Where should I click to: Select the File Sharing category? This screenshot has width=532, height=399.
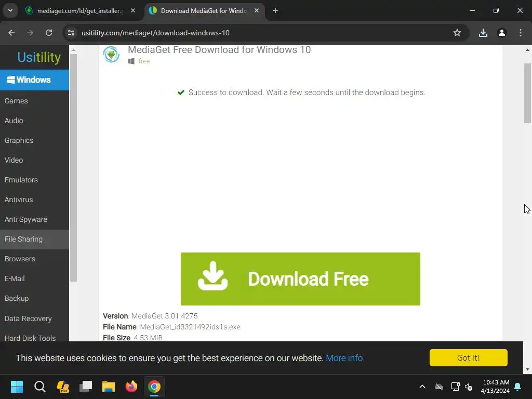click(34, 239)
